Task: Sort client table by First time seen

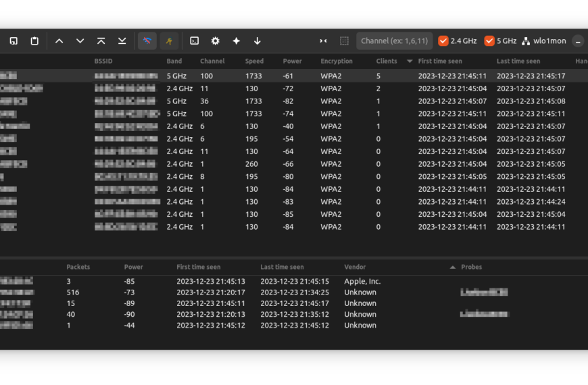Action: (x=199, y=267)
